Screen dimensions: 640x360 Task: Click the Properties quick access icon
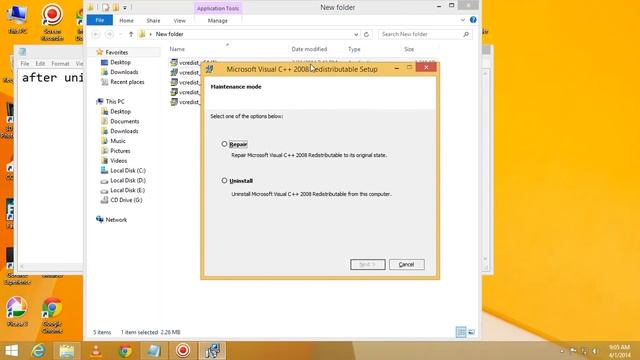[106, 7]
